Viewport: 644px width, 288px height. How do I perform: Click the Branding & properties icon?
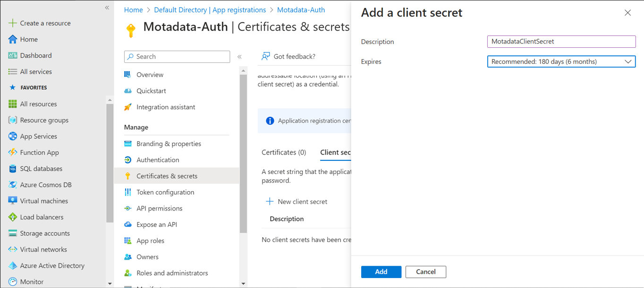(128, 144)
